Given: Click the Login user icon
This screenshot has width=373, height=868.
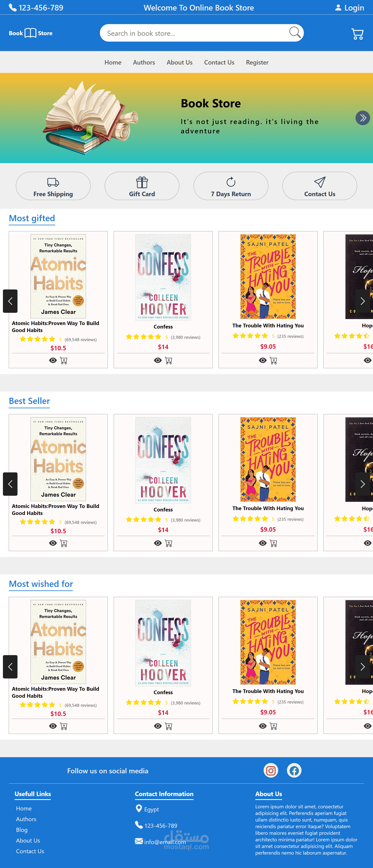Looking at the screenshot, I should tap(338, 8).
